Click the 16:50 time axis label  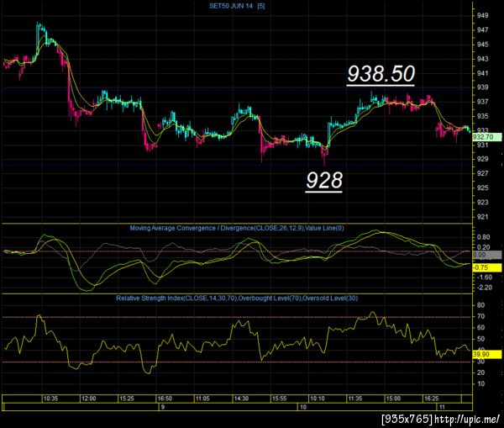coord(165,399)
